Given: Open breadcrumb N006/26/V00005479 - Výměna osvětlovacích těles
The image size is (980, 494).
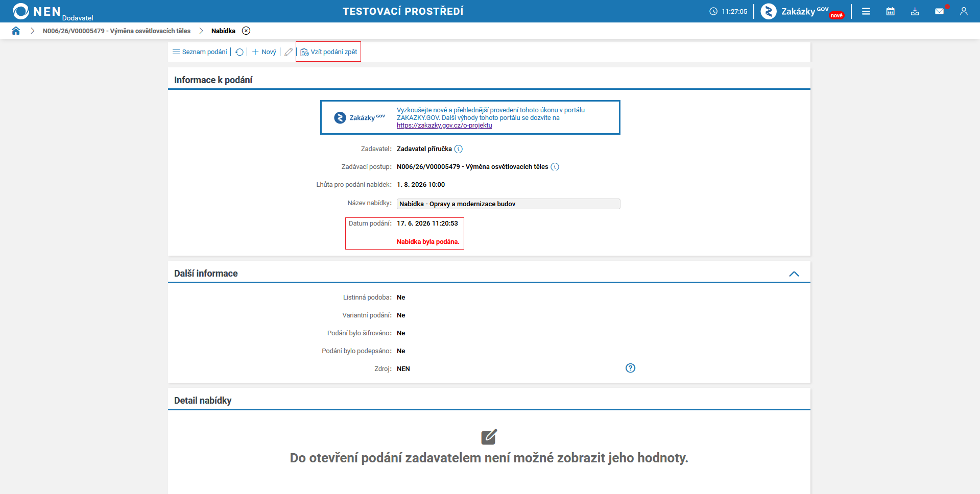Looking at the screenshot, I should point(116,31).
